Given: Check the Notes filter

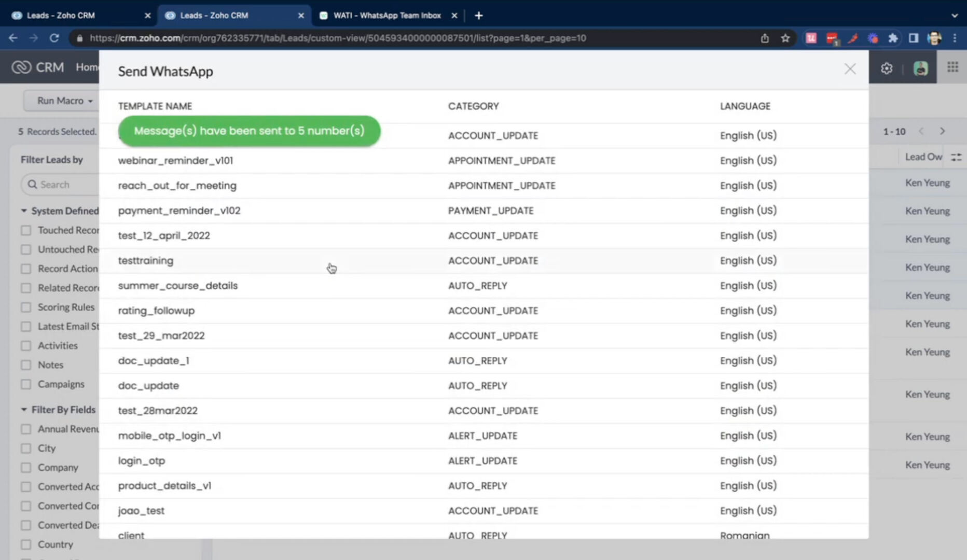Looking at the screenshot, I should point(26,365).
